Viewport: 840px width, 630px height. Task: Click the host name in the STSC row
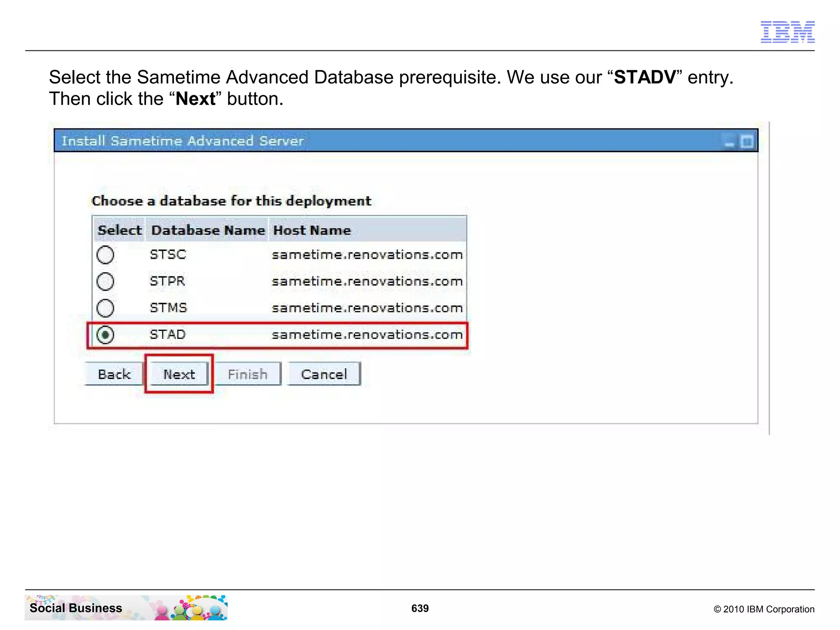[367, 255]
